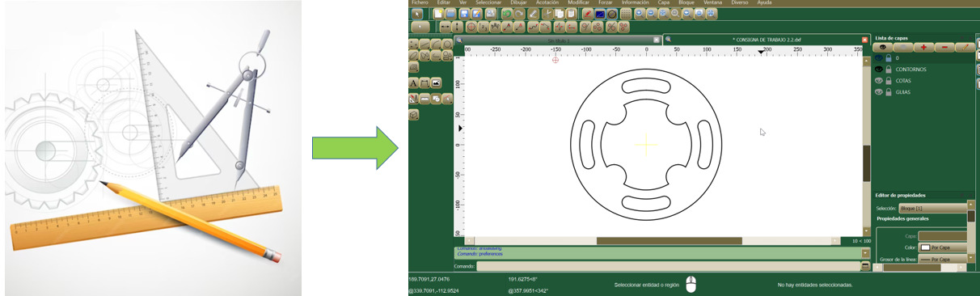Image resolution: width=980 pixels, height=296 pixels.
Task: Toggle the grid display icon
Action: (625, 14)
